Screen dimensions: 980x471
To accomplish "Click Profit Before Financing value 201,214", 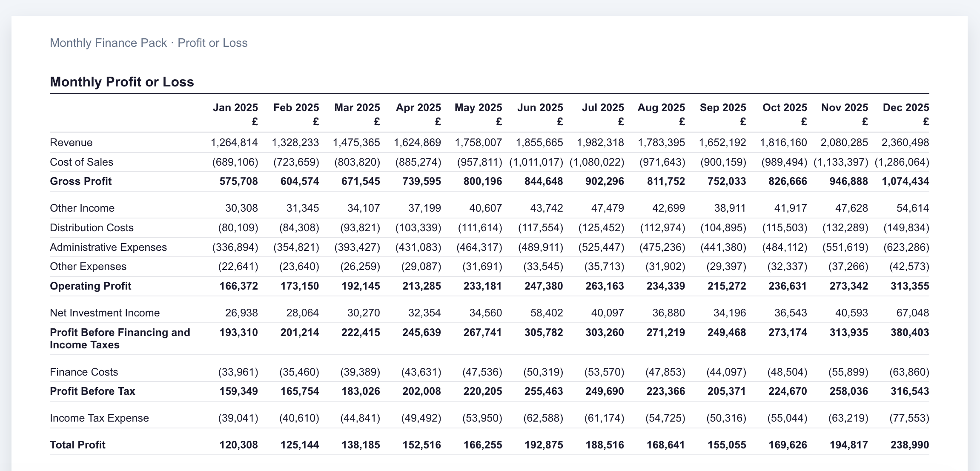I will (x=300, y=332).
